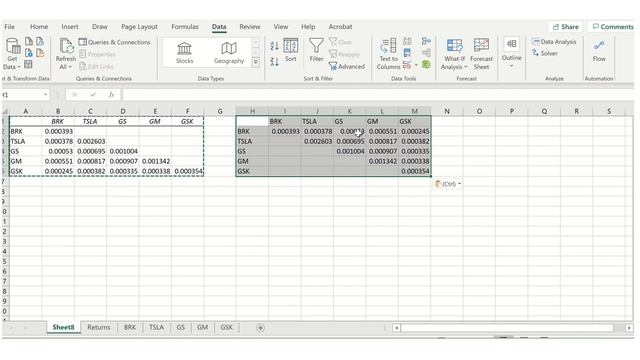Open the Data Validation dropdown arrow
The width and height of the screenshot is (640, 360).
(x=416, y=64)
